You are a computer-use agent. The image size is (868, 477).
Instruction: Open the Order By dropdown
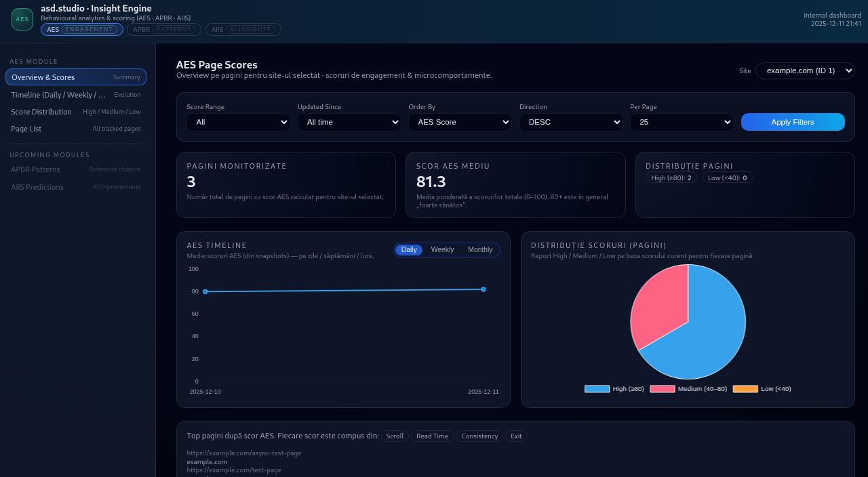coord(460,122)
